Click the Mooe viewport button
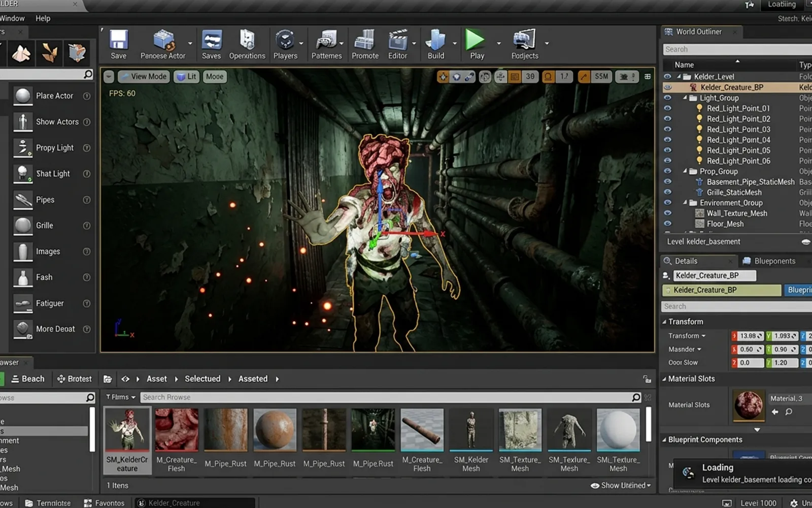 [x=215, y=77]
